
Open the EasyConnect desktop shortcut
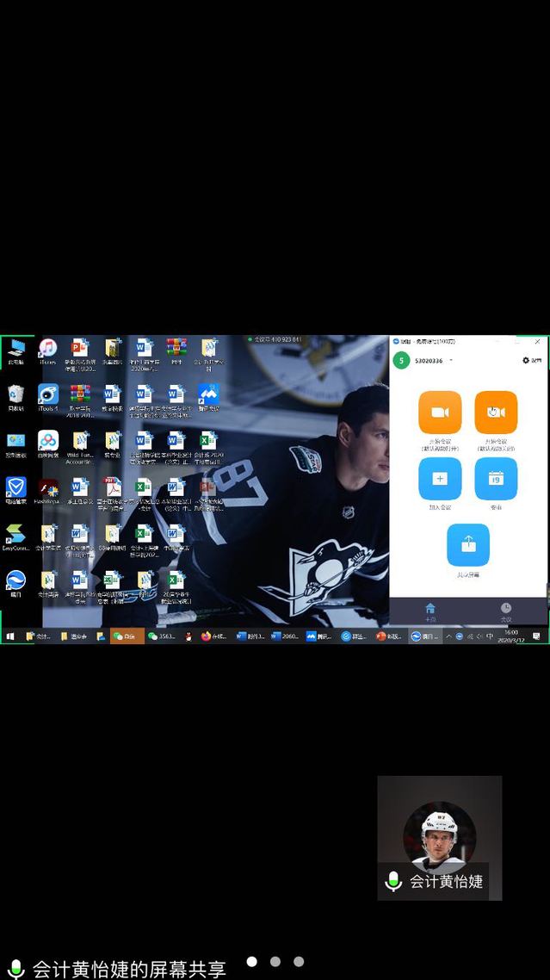coord(15,535)
